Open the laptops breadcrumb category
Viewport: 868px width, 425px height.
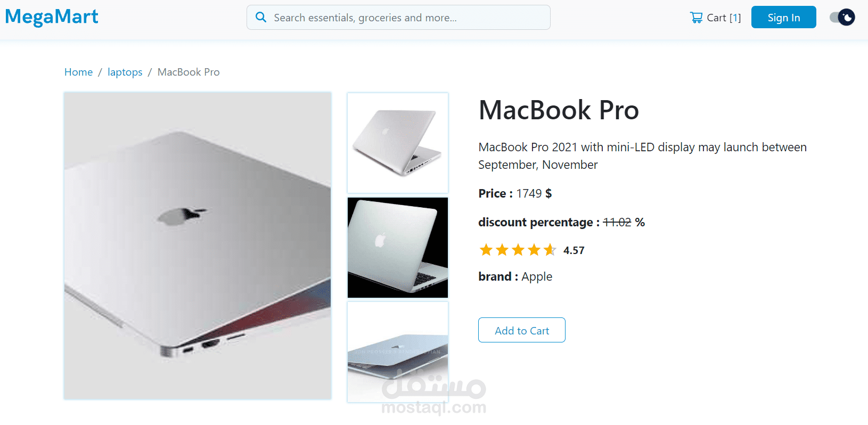tap(125, 72)
